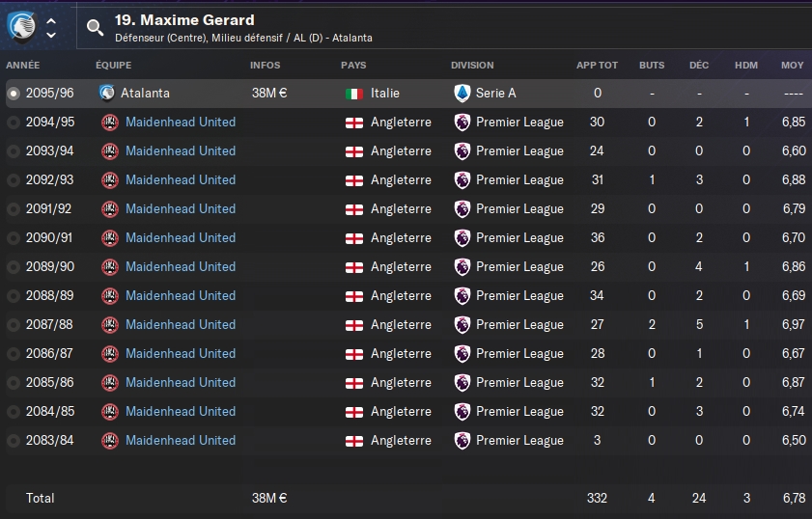Sort by the MOY rating column header
The image size is (812, 519).
pos(793,66)
